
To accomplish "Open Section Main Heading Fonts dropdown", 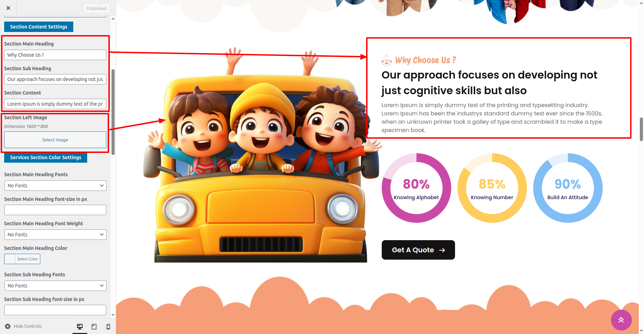I will point(55,186).
